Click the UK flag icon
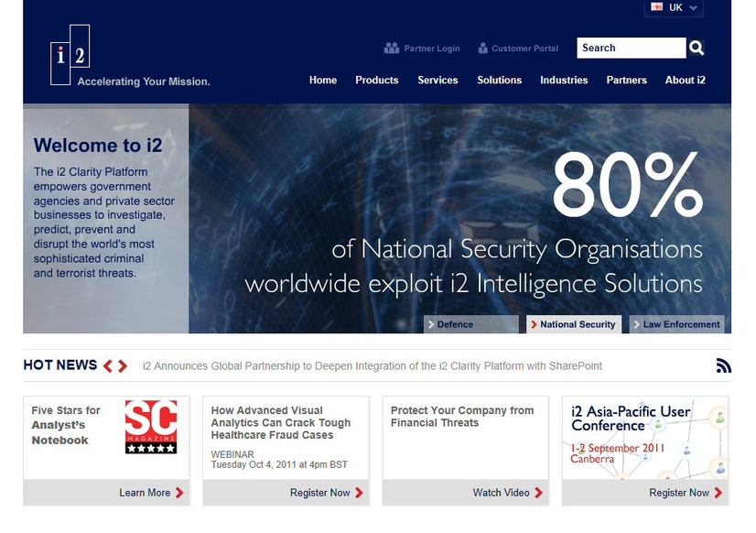This screenshot has height=533, width=756. click(x=656, y=6)
